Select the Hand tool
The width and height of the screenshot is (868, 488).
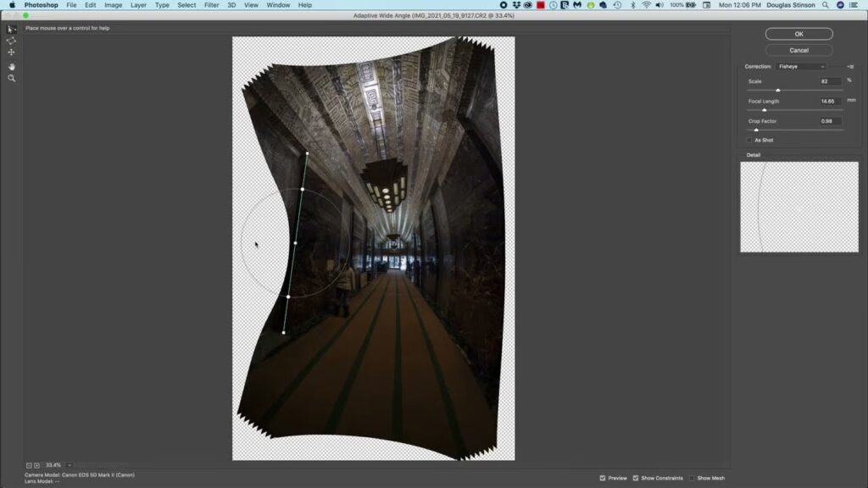pos(12,66)
